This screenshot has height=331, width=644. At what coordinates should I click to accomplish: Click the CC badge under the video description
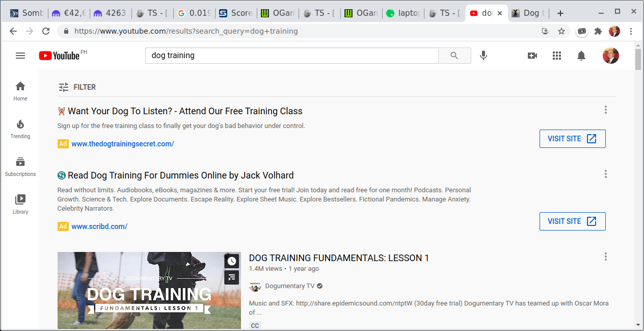[255, 325]
